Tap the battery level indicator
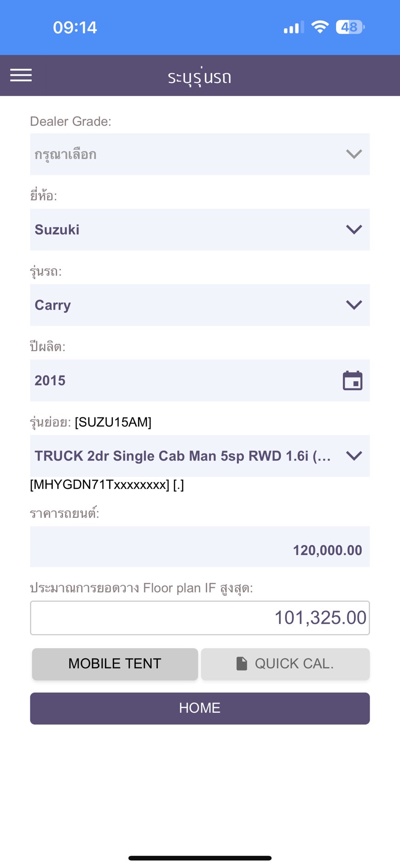The height and width of the screenshot is (868, 400). point(350,27)
